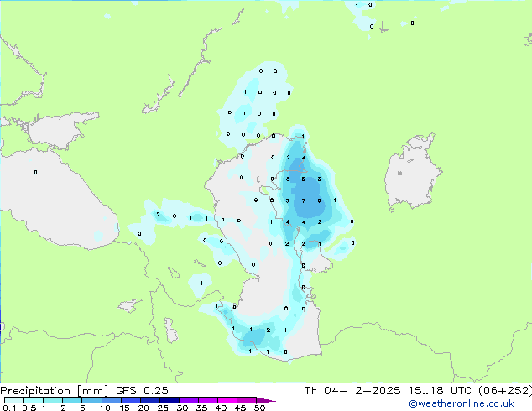This screenshot has width=532, height=411.
Task: Click the legend scale label "0.1"
Action: (9, 408)
